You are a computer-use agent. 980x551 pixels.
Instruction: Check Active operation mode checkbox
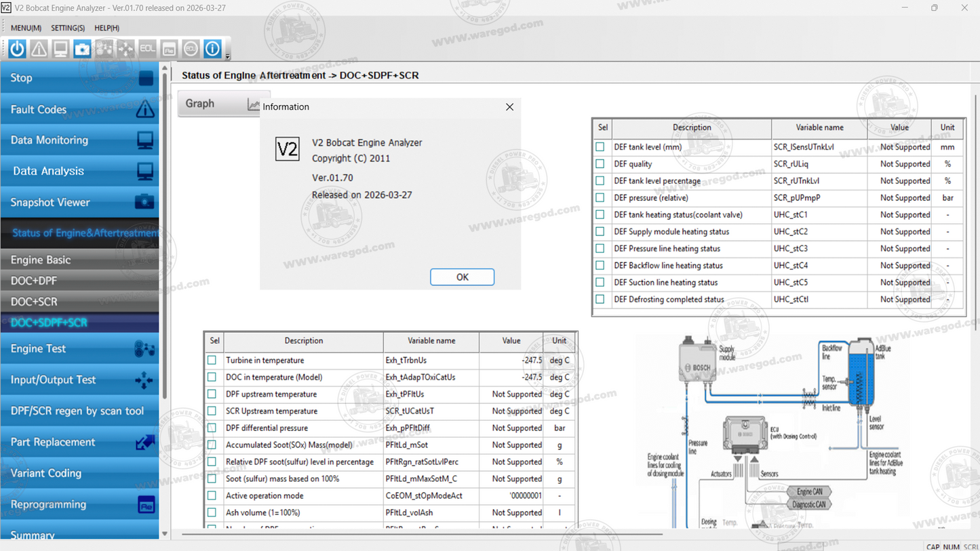point(212,496)
